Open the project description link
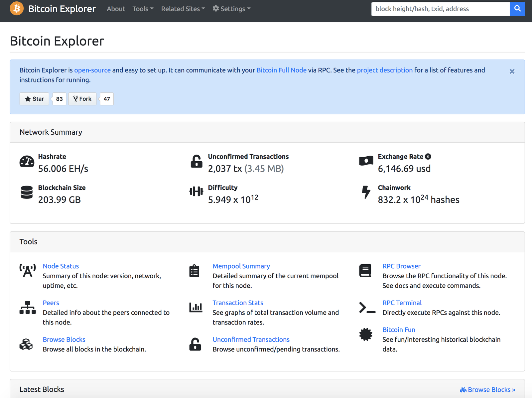The height and width of the screenshot is (398, 532). point(385,70)
